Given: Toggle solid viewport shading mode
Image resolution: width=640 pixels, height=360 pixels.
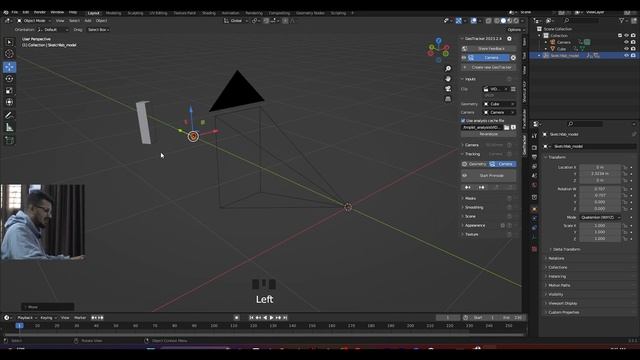Looking at the screenshot, I should tap(503, 21).
